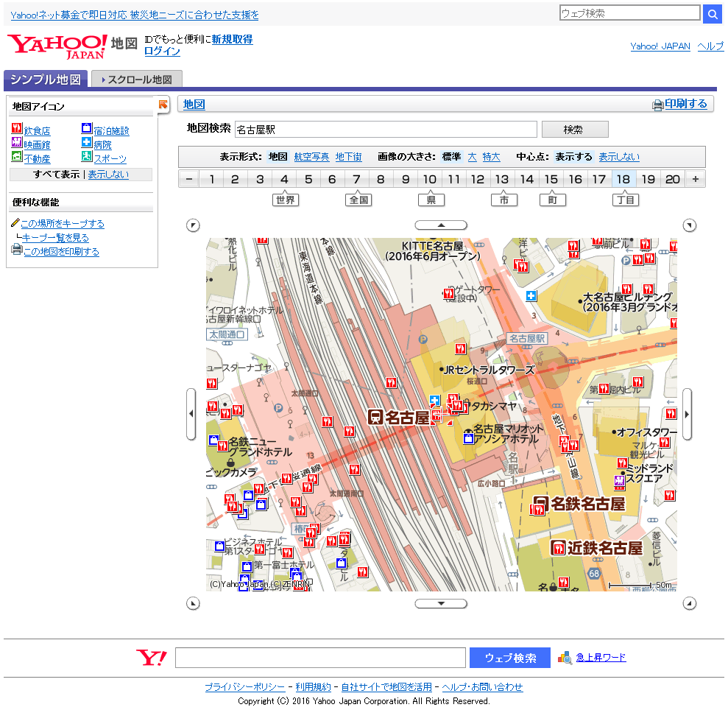The width and height of the screenshot is (728, 710).
Task: Pan map to upper-left with corner arrow
Action: point(193,225)
